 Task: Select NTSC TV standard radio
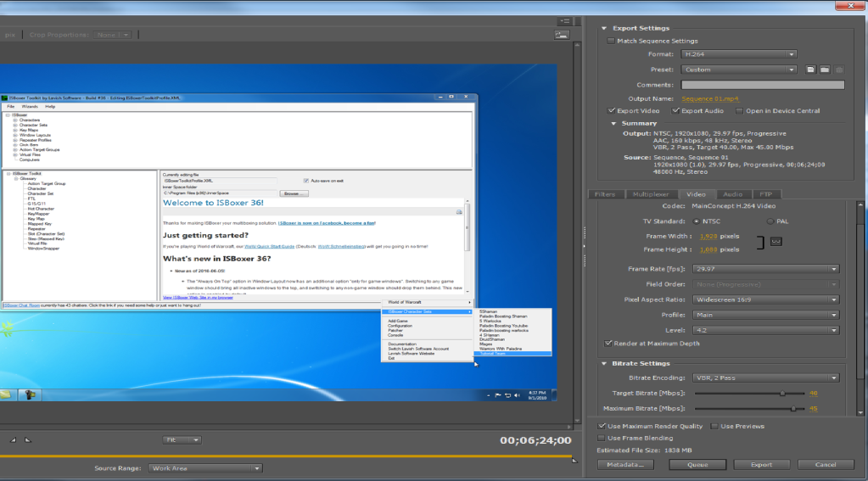click(x=697, y=221)
